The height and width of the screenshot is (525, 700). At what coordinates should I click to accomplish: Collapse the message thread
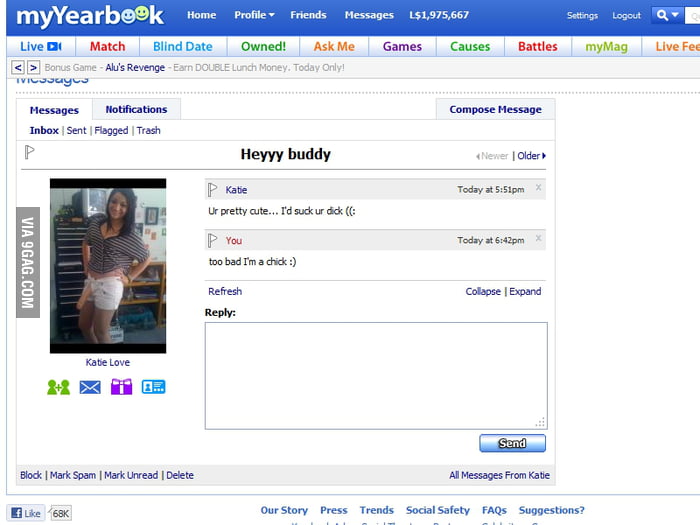[x=483, y=292]
